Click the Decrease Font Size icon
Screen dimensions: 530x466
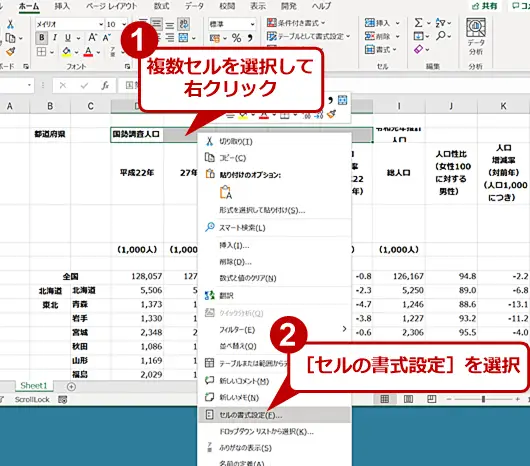point(107,38)
